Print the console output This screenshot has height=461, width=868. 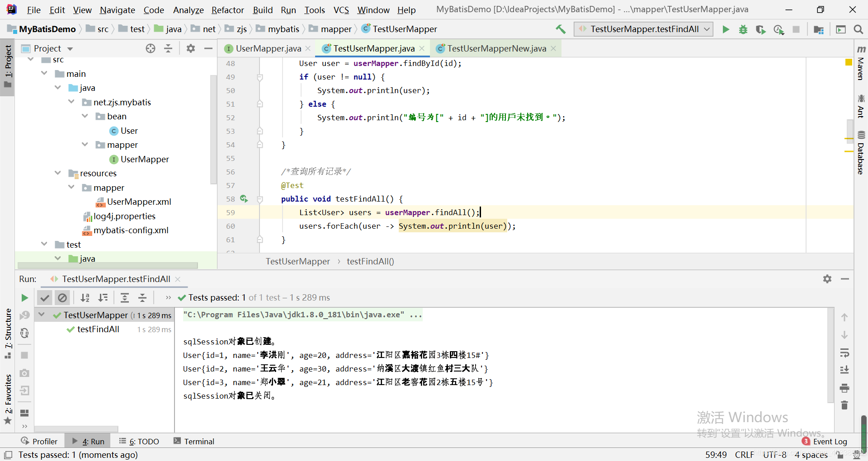coord(844,388)
